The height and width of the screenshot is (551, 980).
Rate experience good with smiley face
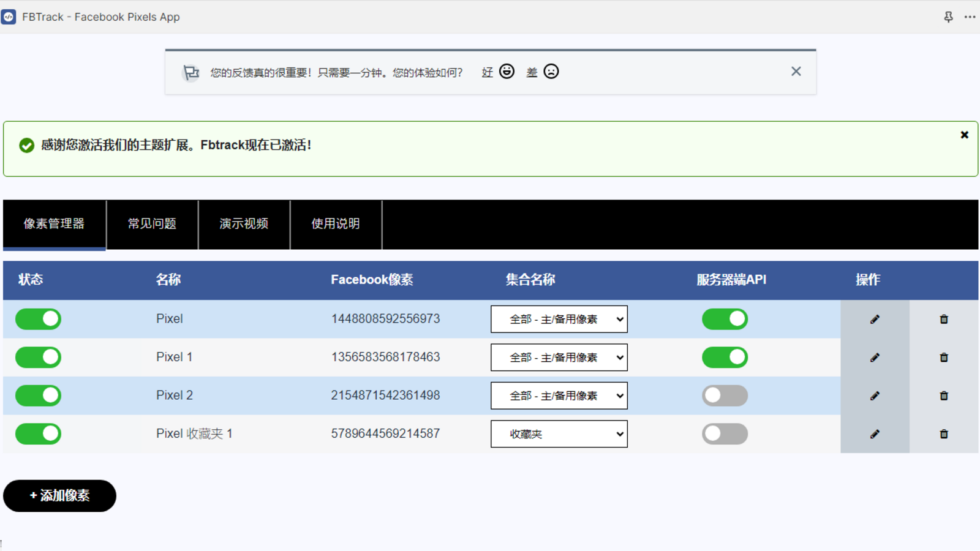tap(507, 72)
